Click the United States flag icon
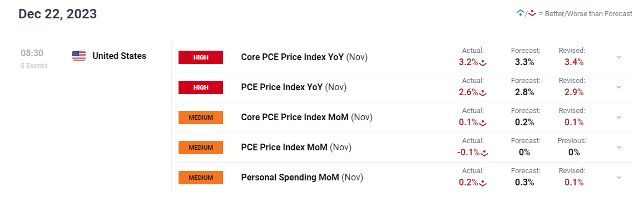Screen dimensions: 644x206 point(79,56)
